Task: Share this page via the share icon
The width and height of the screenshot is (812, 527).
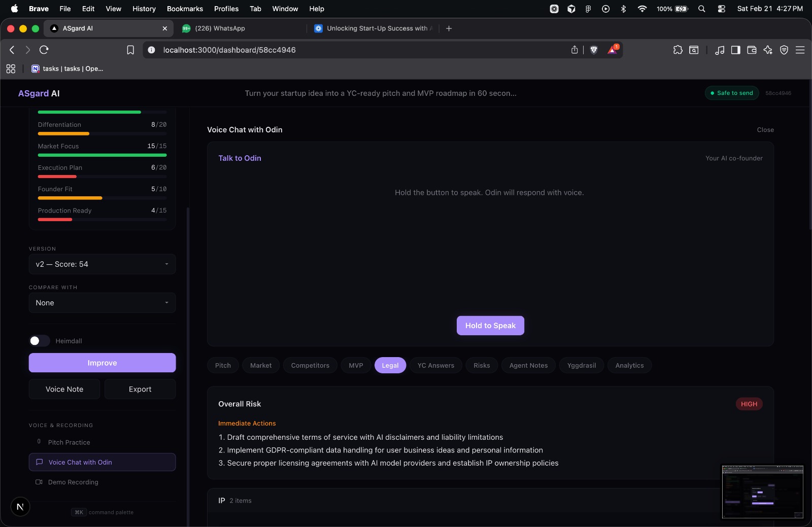Action: point(574,50)
